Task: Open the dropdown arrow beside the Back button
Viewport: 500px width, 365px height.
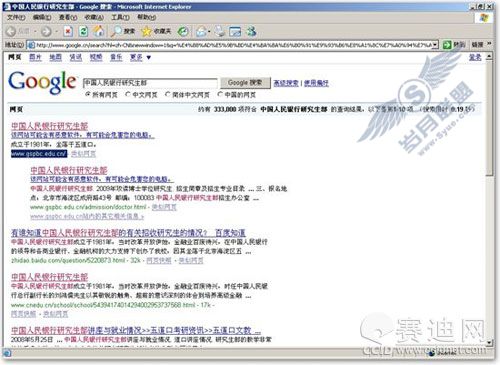Action: [35, 32]
